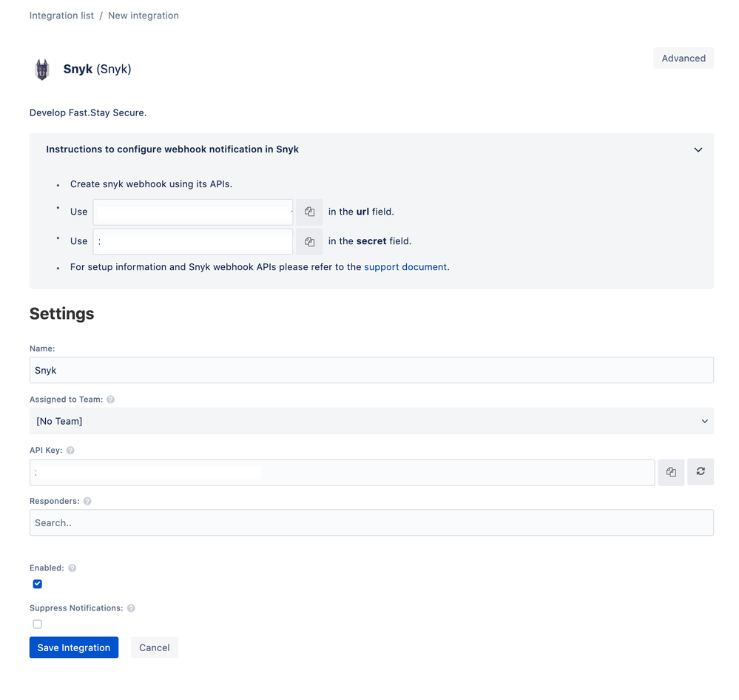The height and width of the screenshot is (700, 739).
Task: Click the Settings heading
Action: 61,314
